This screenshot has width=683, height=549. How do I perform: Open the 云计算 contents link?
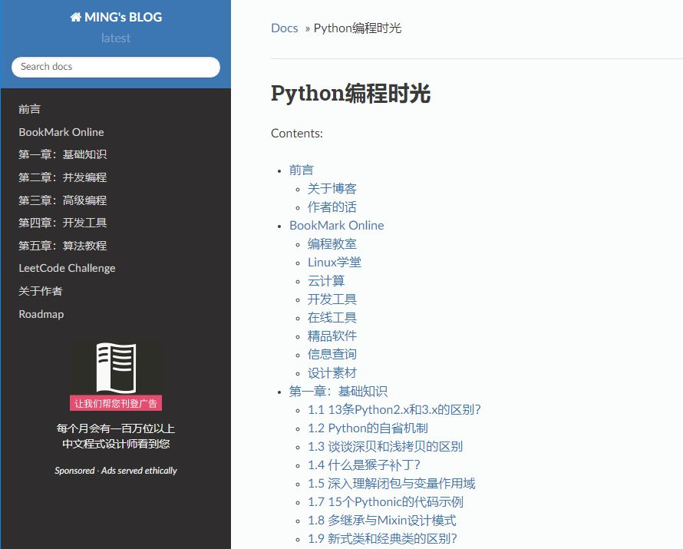point(326,281)
